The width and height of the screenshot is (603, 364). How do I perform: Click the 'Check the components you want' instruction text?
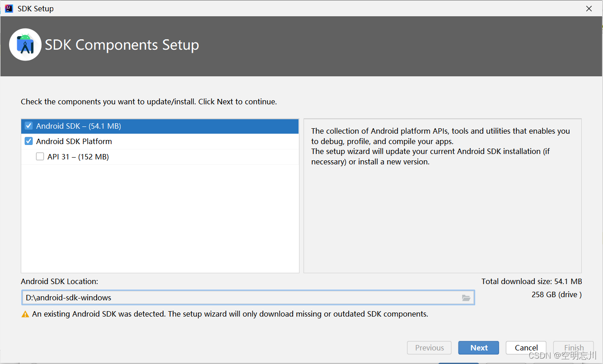[x=149, y=102]
